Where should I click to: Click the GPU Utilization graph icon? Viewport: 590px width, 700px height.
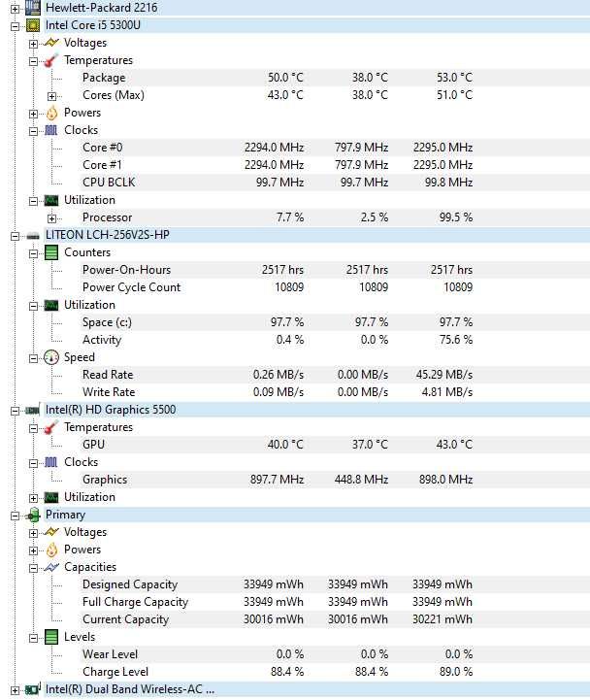pos(51,497)
